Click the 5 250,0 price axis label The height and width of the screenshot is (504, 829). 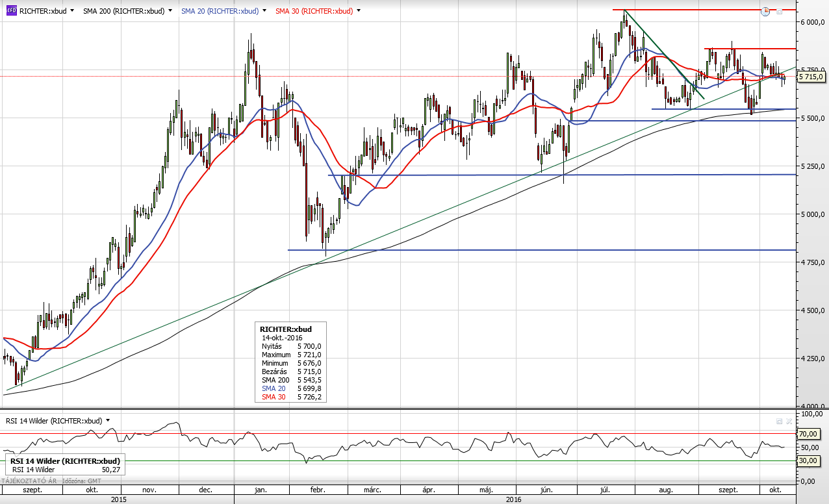pyautogui.click(x=811, y=166)
